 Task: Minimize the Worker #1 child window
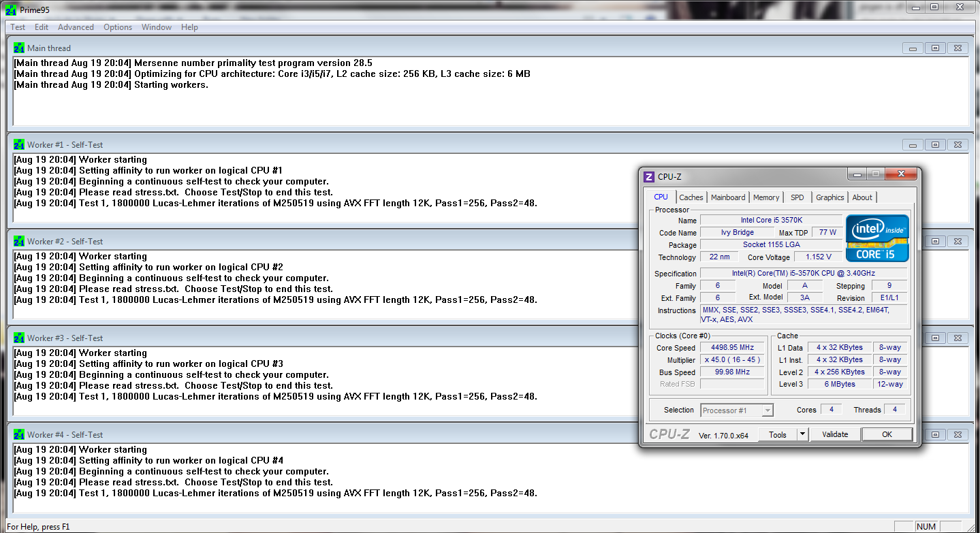[x=913, y=145]
